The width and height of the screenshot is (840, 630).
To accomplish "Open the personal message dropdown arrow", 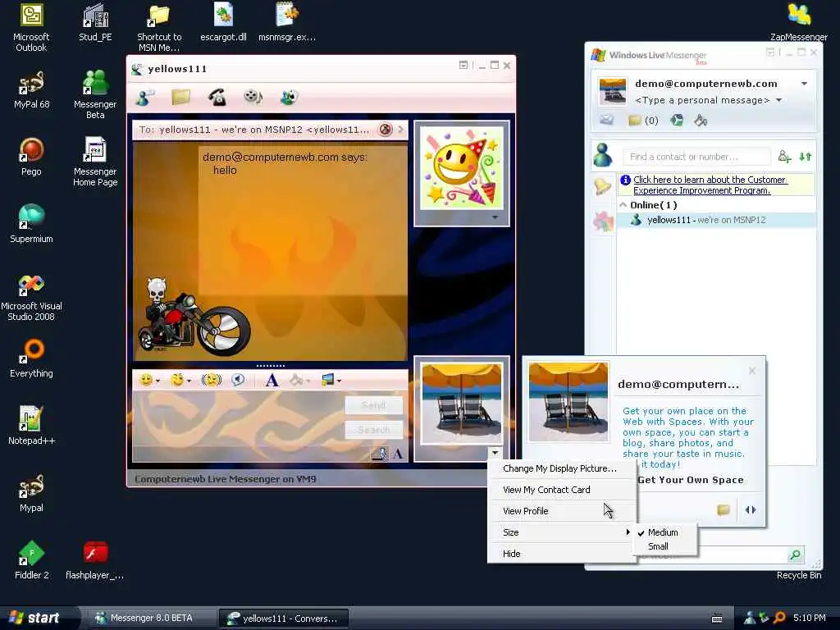I will [x=779, y=100].
